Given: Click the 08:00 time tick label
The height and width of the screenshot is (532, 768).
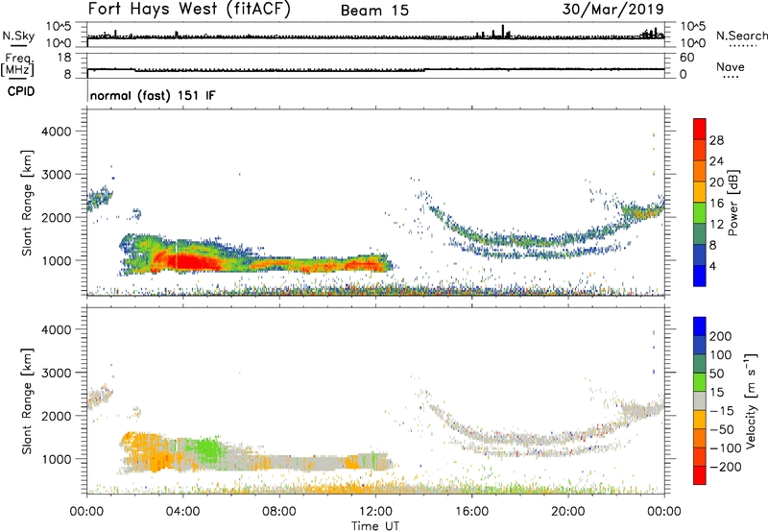Looking at the screenshot, I should [x=279, y=512].
